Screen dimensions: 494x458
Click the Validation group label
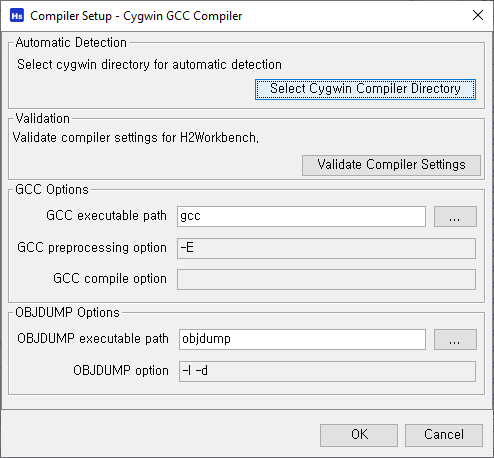click(x=43, y=119)
